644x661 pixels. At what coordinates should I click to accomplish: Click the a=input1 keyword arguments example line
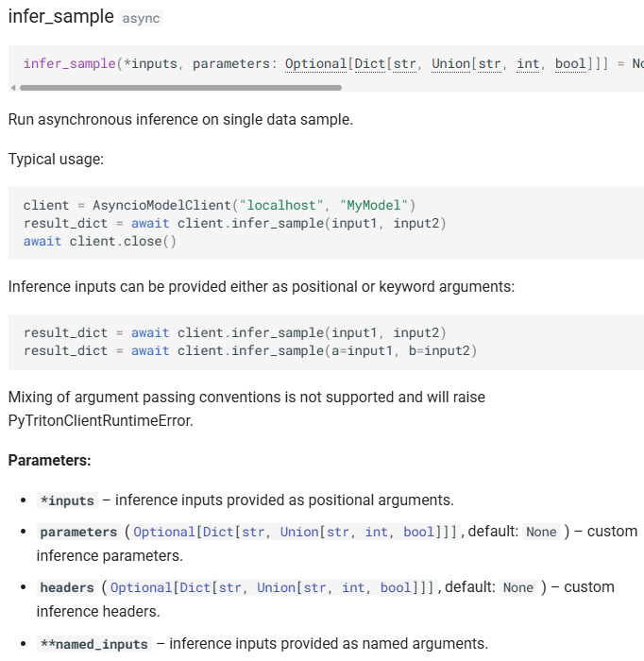tap(250, 350)
